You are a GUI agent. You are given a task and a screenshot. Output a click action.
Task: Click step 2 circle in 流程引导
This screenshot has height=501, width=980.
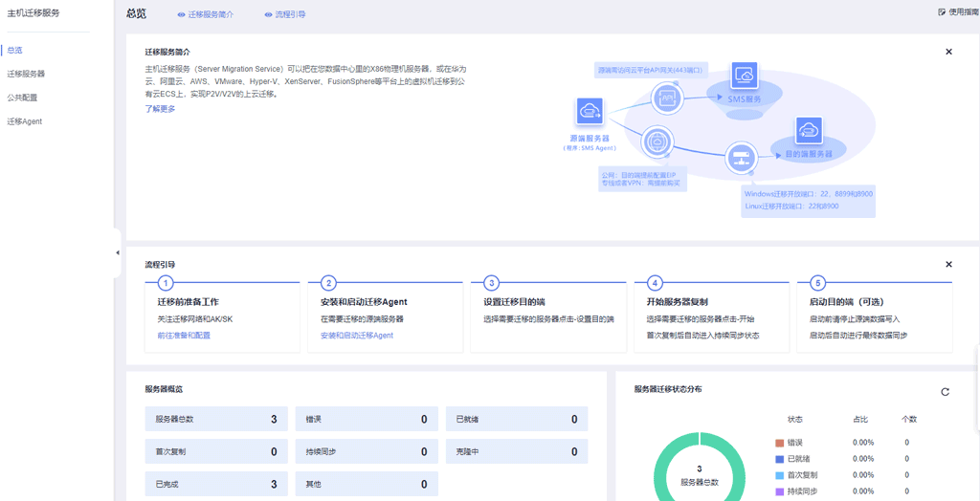point(329,283)
